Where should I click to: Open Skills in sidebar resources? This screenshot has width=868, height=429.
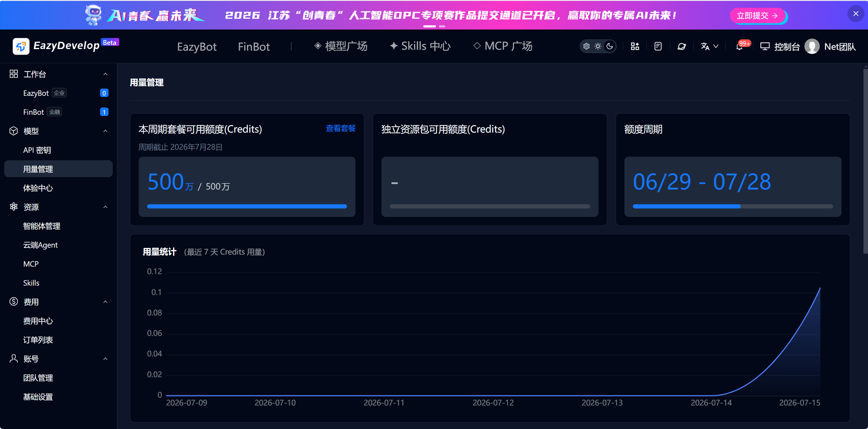tap(58, 283)
